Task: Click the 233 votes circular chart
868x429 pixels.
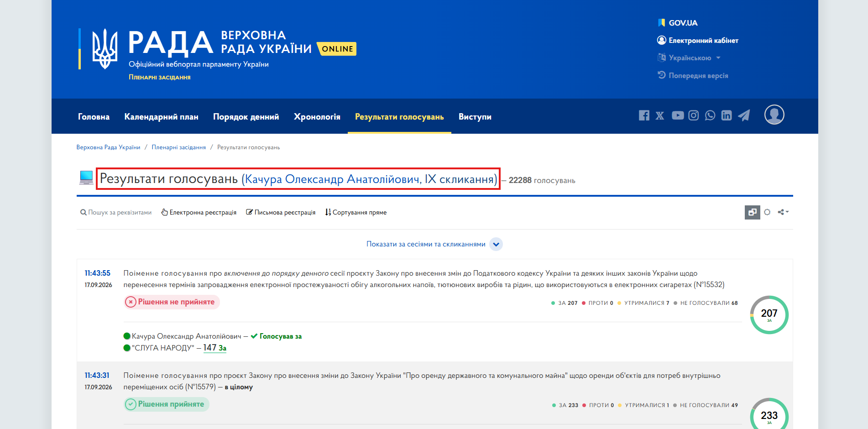Action: 769,413
